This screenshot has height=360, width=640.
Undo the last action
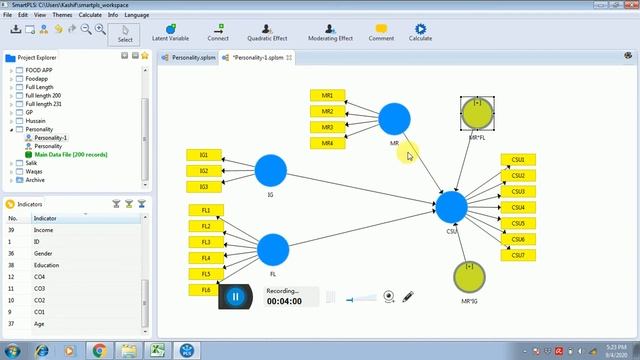58,29
